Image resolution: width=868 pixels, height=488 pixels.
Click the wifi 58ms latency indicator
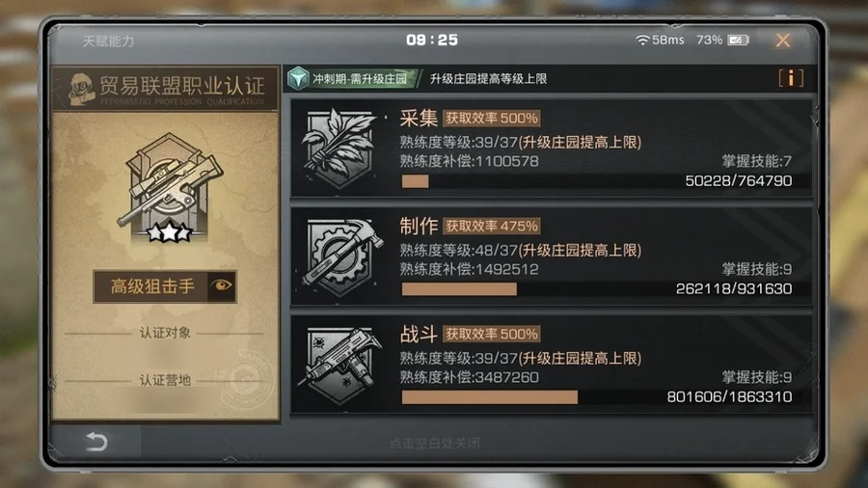[x=660, y=40]
